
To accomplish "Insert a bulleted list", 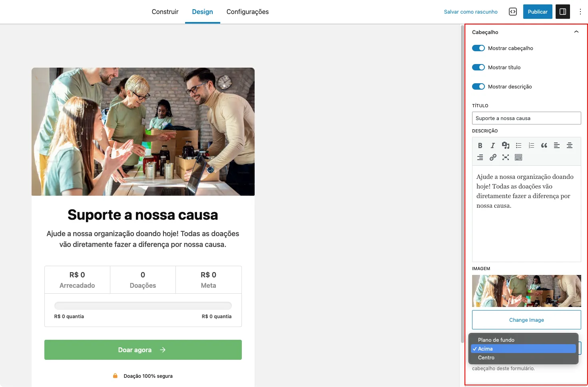I will tap(518, 146).
